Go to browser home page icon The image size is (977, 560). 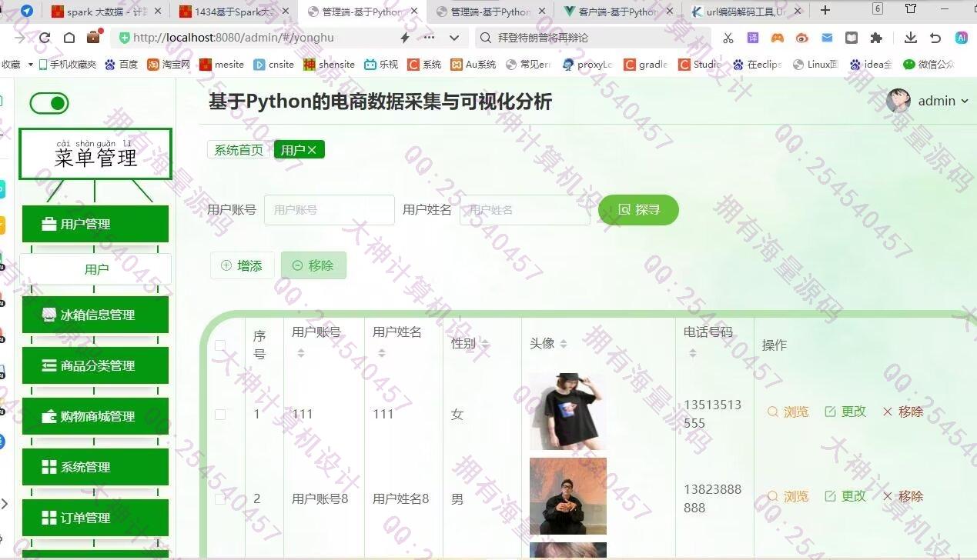point(69,38)
